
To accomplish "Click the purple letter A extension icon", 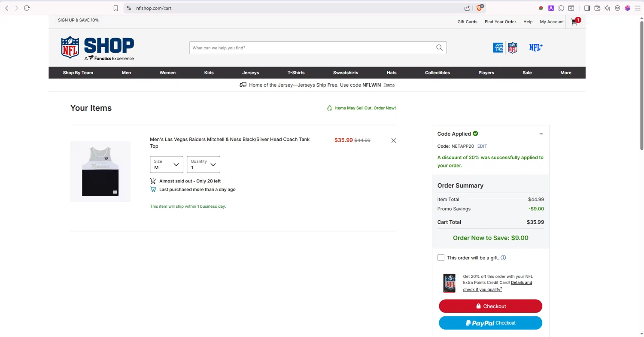I will 551,8.
